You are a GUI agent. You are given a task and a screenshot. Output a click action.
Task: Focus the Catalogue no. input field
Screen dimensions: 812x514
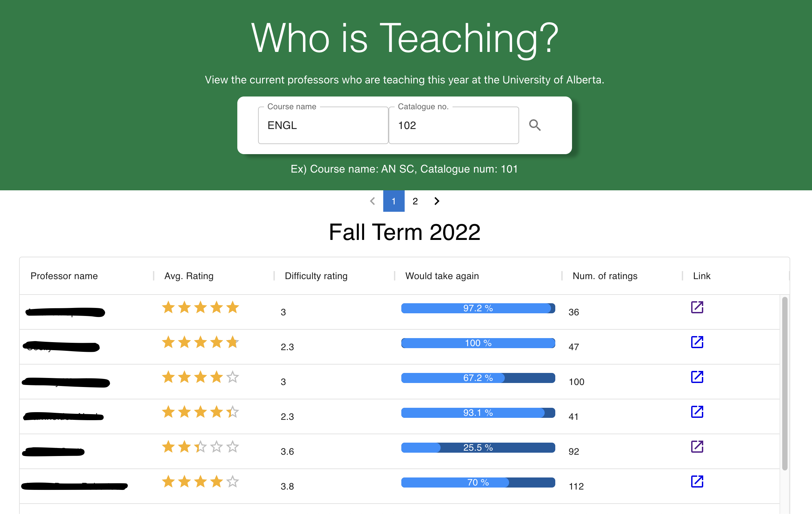coord(453,126)
